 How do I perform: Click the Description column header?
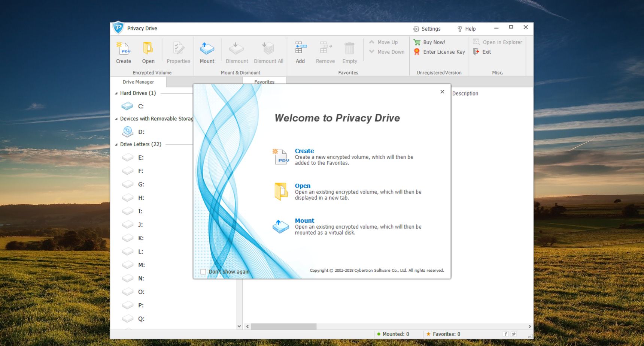[465, 94]
